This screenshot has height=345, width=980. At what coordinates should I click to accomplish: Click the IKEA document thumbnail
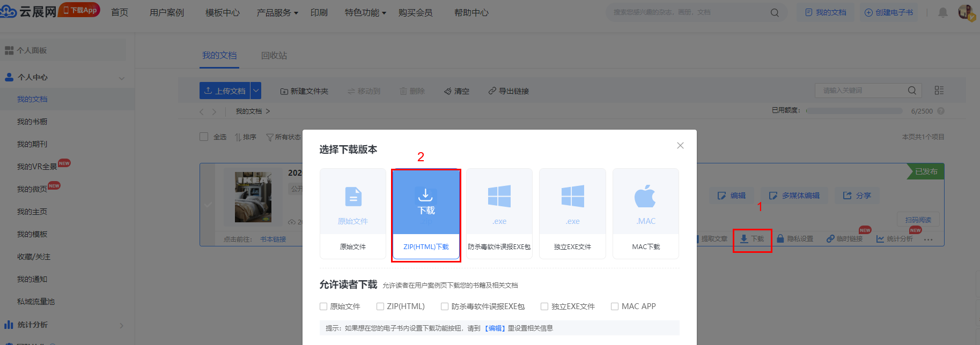point(253,197)
